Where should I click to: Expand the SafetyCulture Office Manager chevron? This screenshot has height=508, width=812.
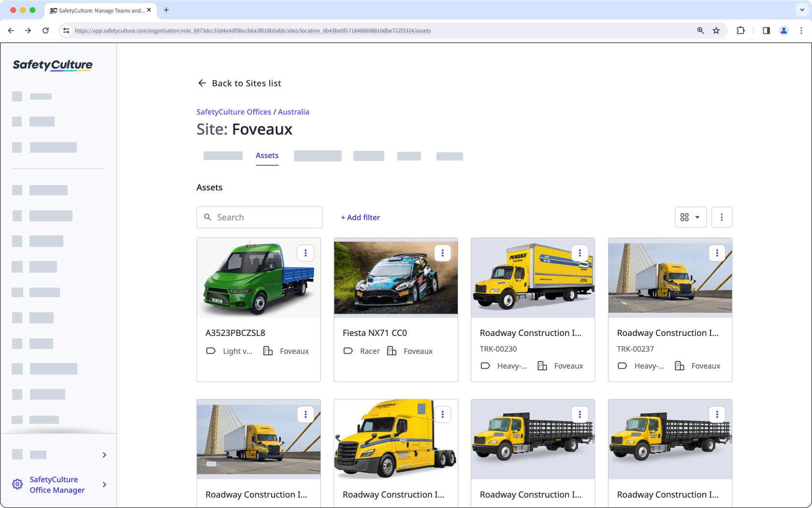104,484
